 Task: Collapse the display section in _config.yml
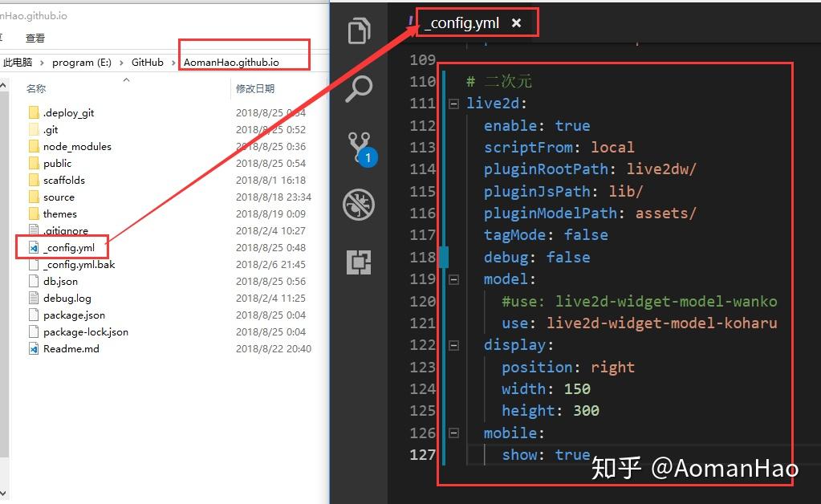tap(453, 344)
